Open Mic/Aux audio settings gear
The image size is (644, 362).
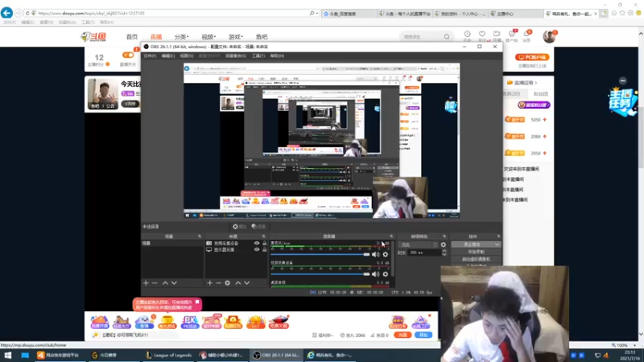pyautogui.click(x=386, y=254)
